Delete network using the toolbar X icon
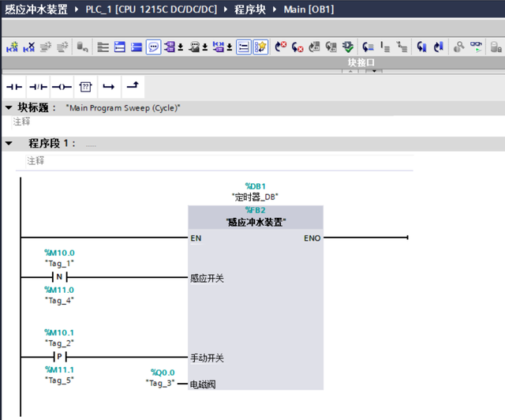 pyautogui.click(x=29, y=47)
